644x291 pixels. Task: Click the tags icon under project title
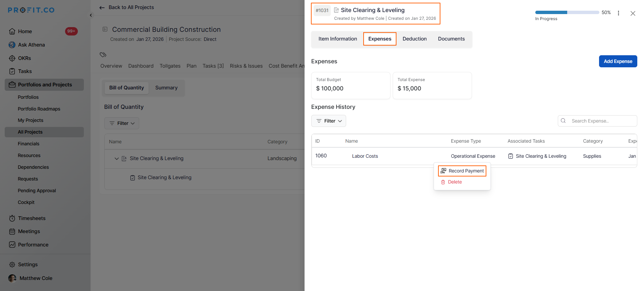pyautogui.click(x=103, y=55)
